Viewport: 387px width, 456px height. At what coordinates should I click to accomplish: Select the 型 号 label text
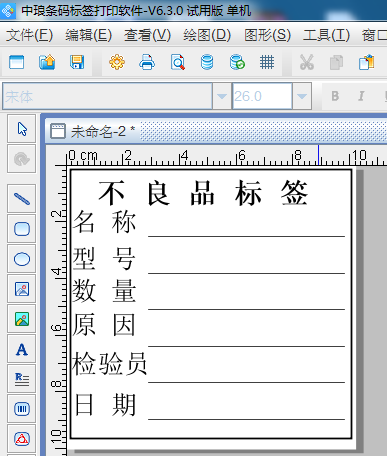tap(104, 258)
